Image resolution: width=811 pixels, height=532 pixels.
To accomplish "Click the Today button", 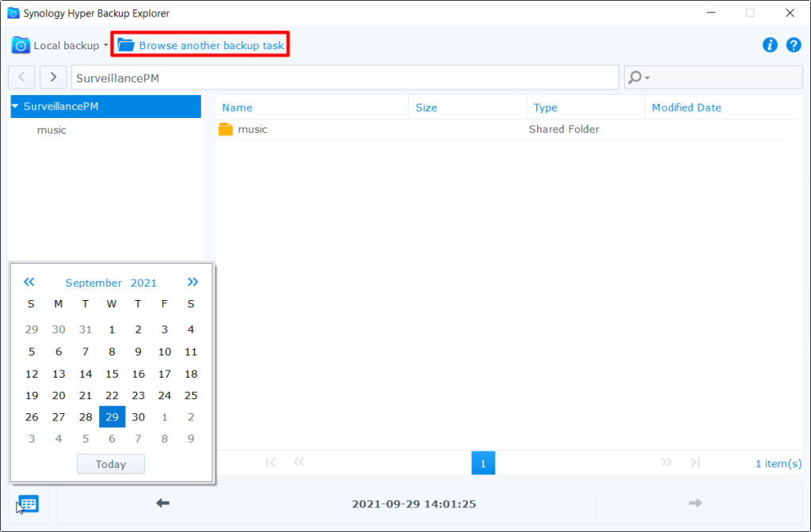I will (x=111, y=464).
